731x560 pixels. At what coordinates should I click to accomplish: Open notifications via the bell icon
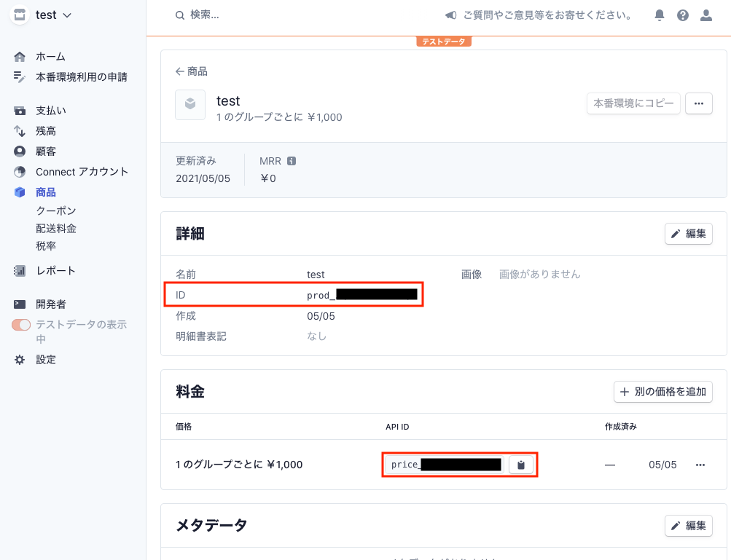(x=659, y=15)
